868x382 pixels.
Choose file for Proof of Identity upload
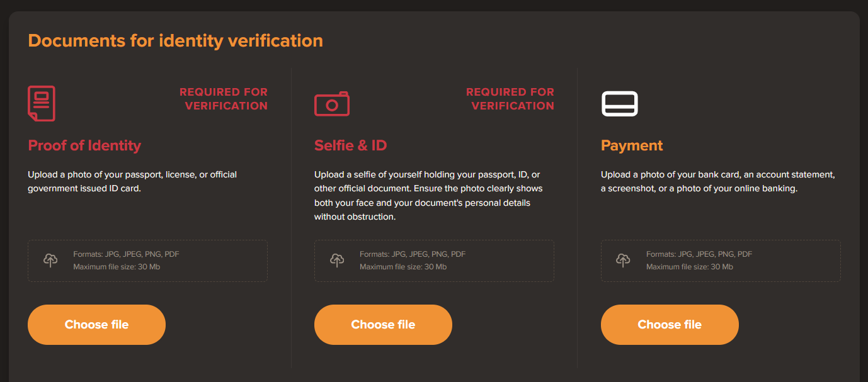(96, 324)
